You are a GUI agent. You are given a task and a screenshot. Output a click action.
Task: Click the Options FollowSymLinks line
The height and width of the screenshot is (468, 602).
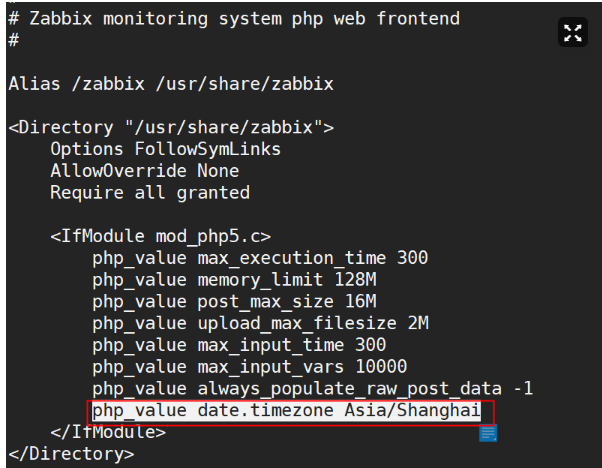point(165,149)
